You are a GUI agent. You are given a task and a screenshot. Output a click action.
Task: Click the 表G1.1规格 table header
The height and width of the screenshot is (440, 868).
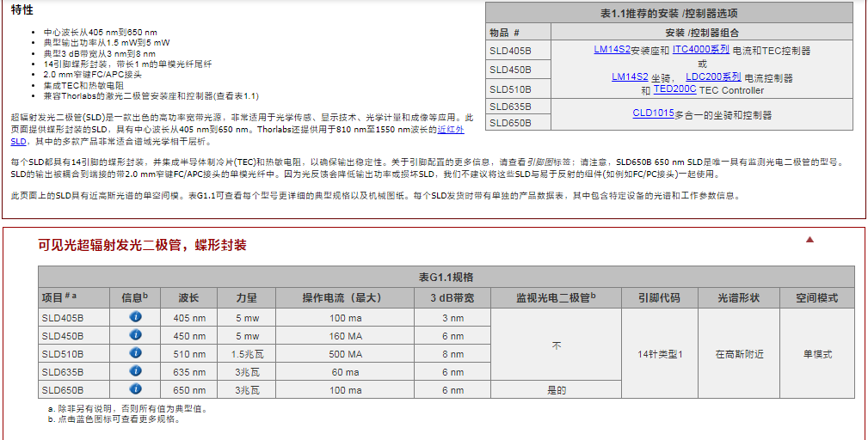click(x=446, y=278)
